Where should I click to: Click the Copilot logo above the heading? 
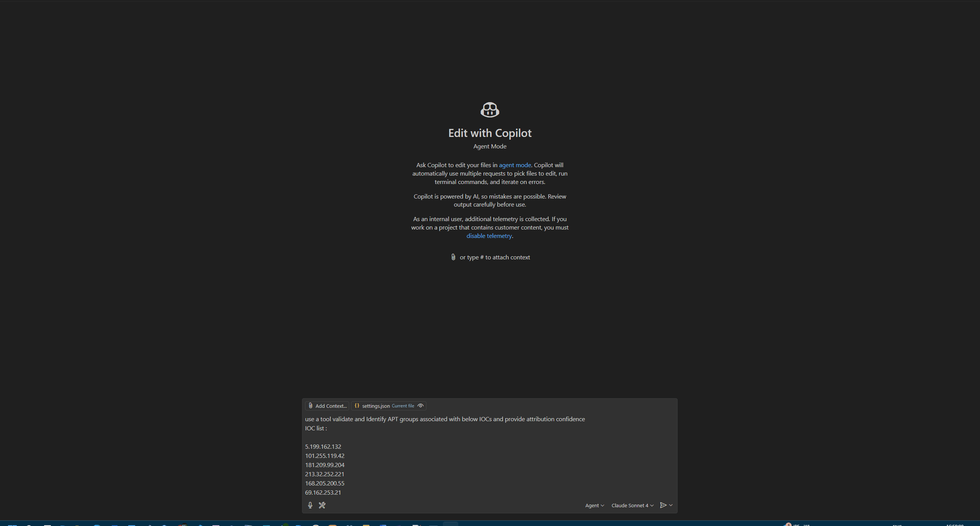(490, 110)
